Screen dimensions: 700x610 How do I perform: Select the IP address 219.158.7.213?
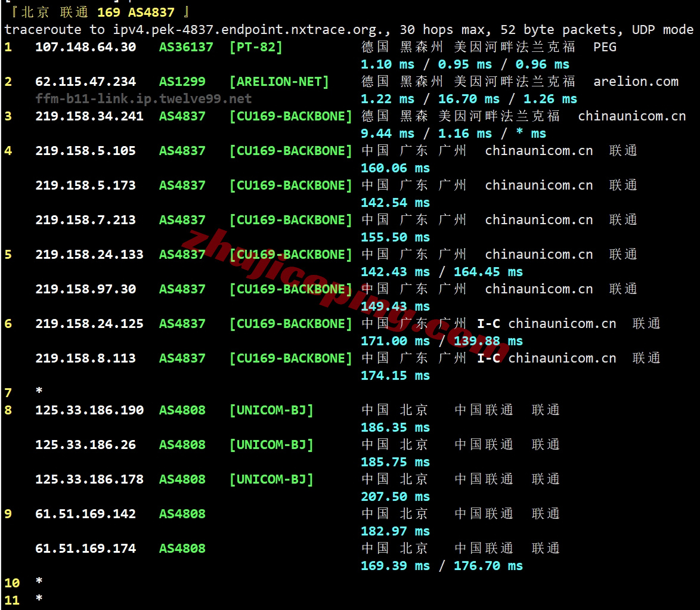click(x=85, y=220)
